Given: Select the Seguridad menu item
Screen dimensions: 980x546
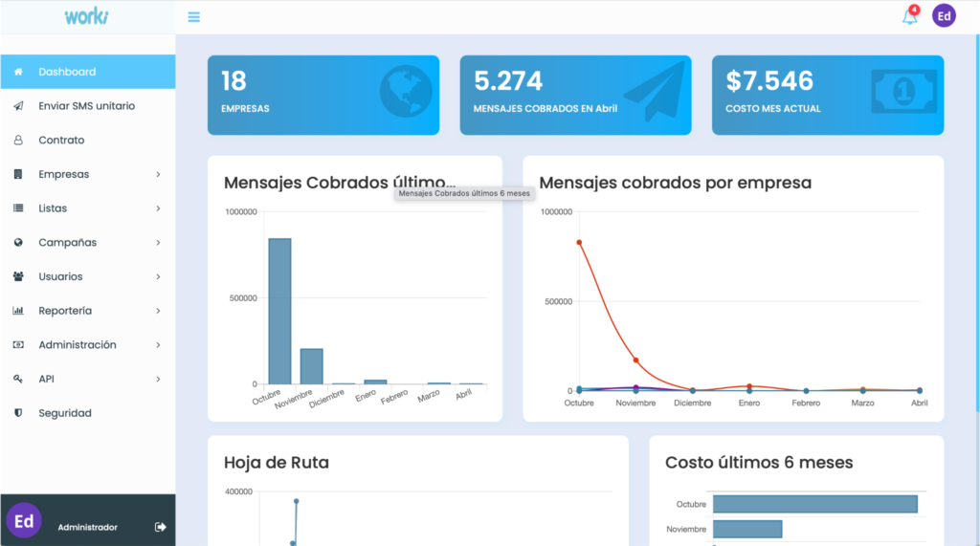Looking at the screenshot, I should pyautogui.click(x=87, y=413).
